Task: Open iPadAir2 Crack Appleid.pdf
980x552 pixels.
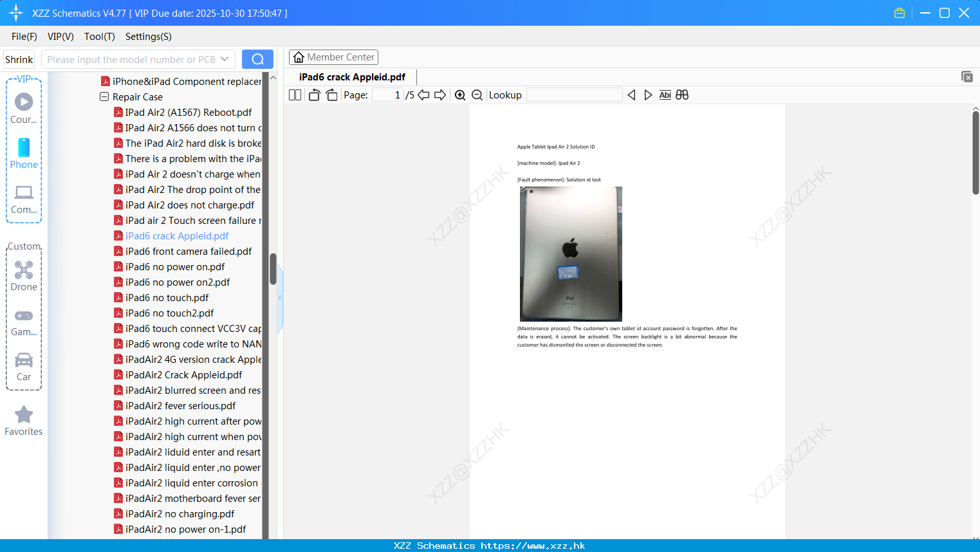Action: [x=178, y=375]
